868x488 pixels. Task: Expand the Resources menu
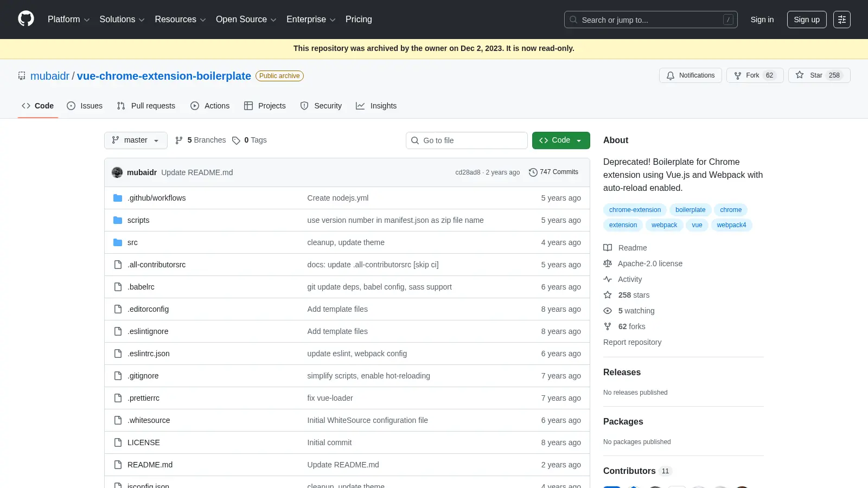click(180, 19)
